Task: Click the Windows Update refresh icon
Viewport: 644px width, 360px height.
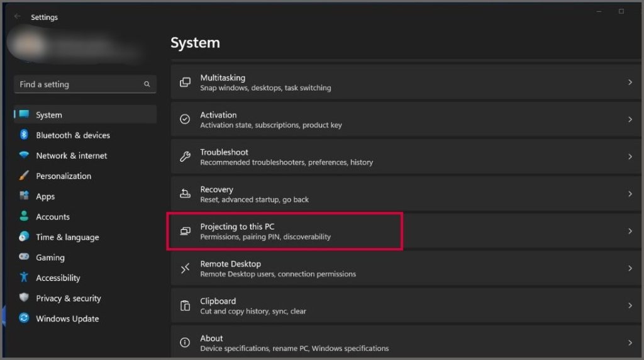Action: (x=25, y=318)
